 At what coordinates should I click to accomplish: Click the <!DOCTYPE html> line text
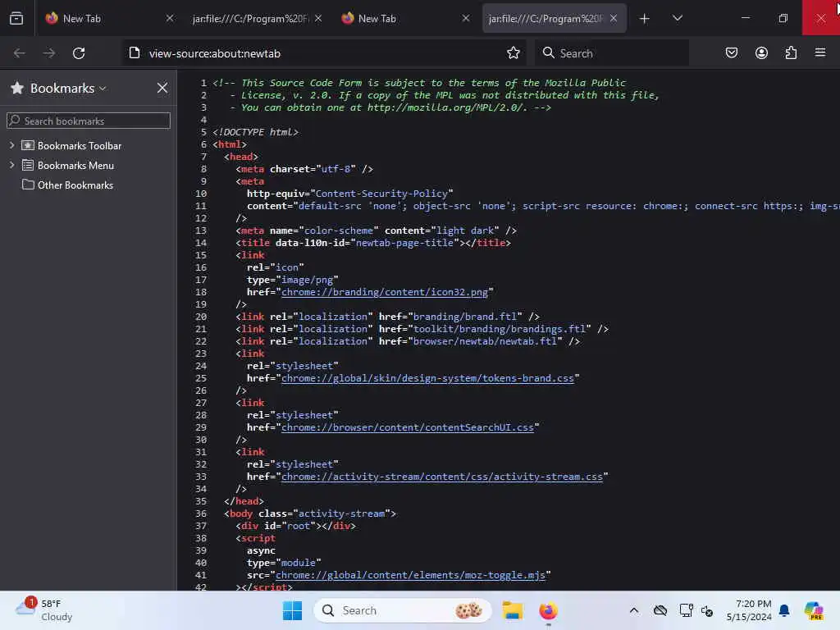point(256,132)
